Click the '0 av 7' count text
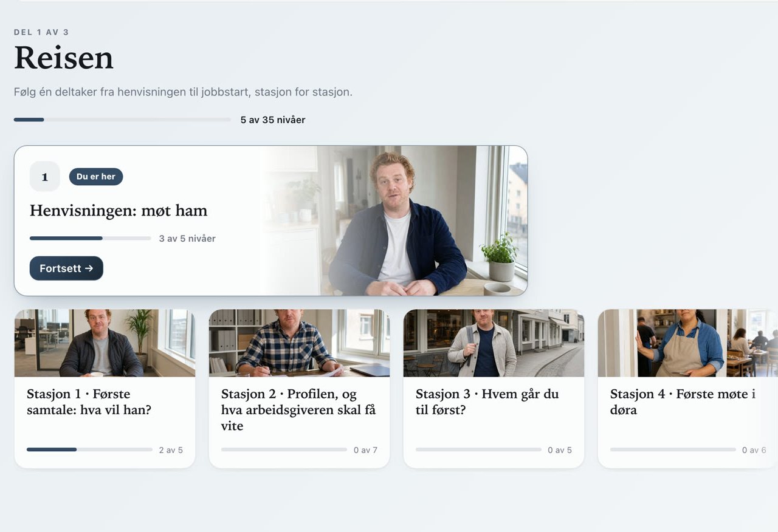 pos(365,450)
